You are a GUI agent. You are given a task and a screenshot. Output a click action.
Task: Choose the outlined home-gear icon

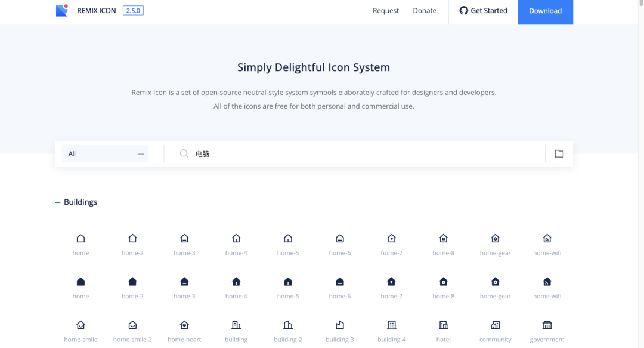pos(496,238)
